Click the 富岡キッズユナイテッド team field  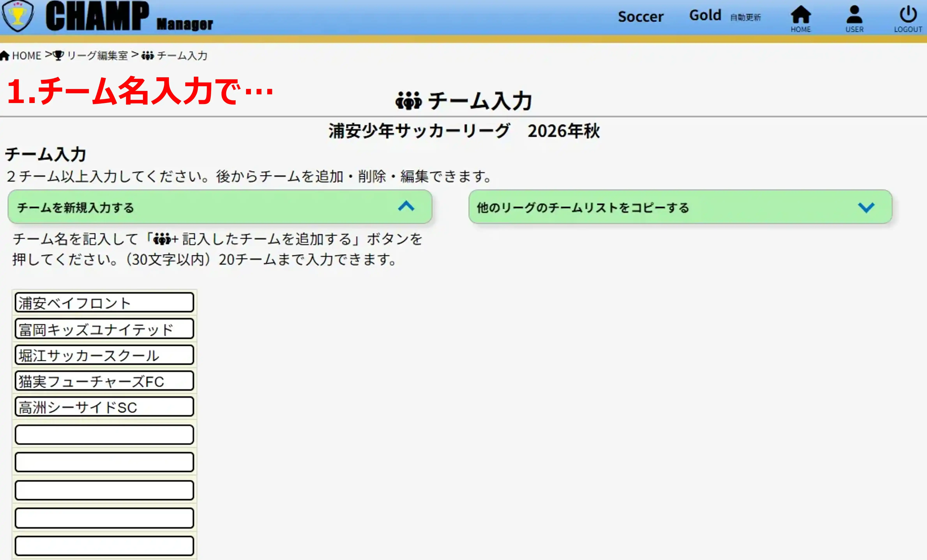104,329
